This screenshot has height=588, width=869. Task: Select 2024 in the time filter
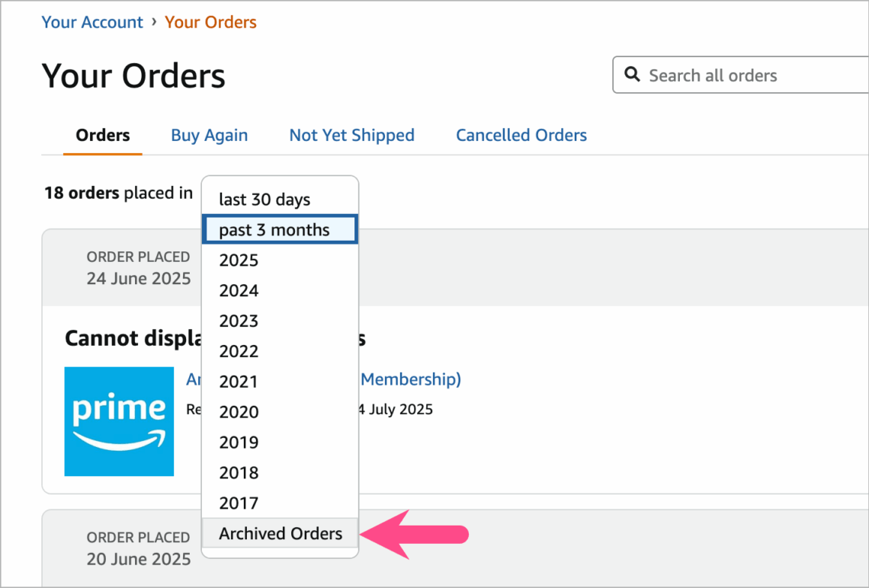238,290
